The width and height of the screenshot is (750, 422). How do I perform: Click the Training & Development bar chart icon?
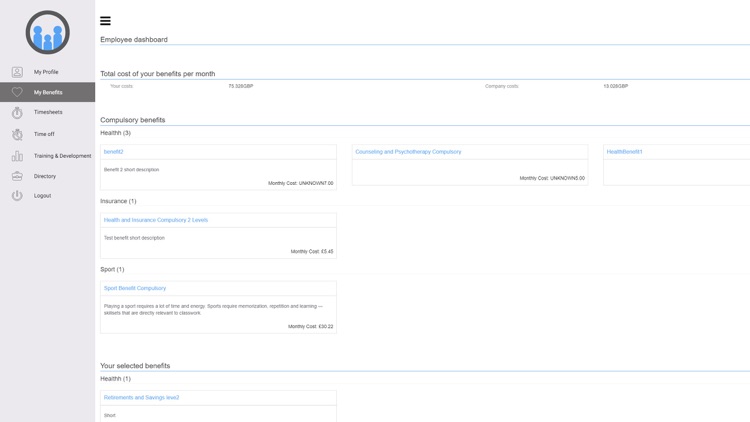[17, 156]
